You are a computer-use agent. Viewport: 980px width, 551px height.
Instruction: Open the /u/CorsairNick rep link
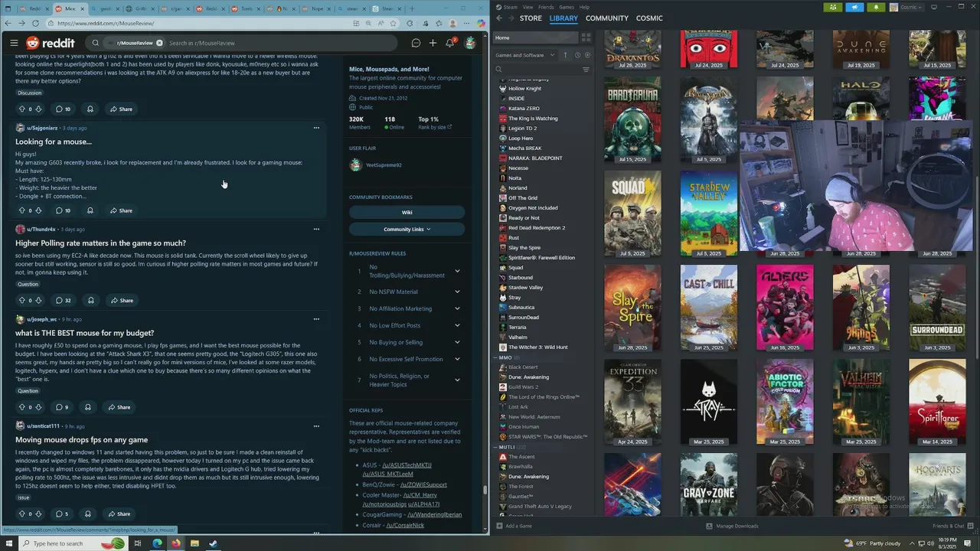click(405, 525)
